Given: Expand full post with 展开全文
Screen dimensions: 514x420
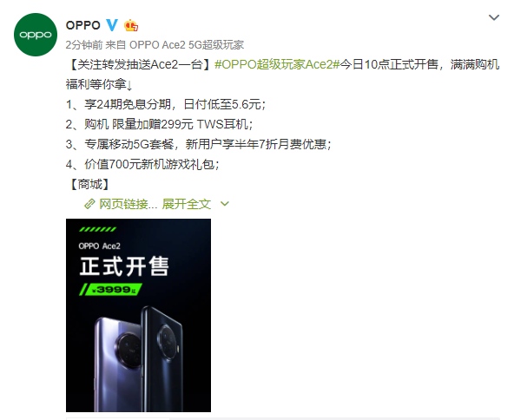Looking at the screenshot, I should coord(186,204).
